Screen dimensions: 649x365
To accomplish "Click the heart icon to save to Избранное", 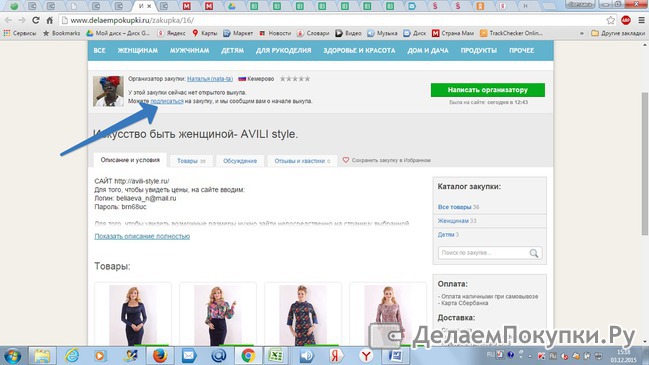I will coord(346,160).
